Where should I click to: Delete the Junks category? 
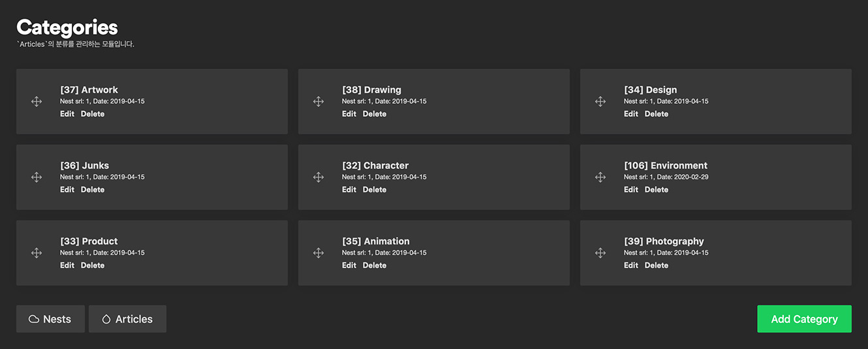point(93,190)
